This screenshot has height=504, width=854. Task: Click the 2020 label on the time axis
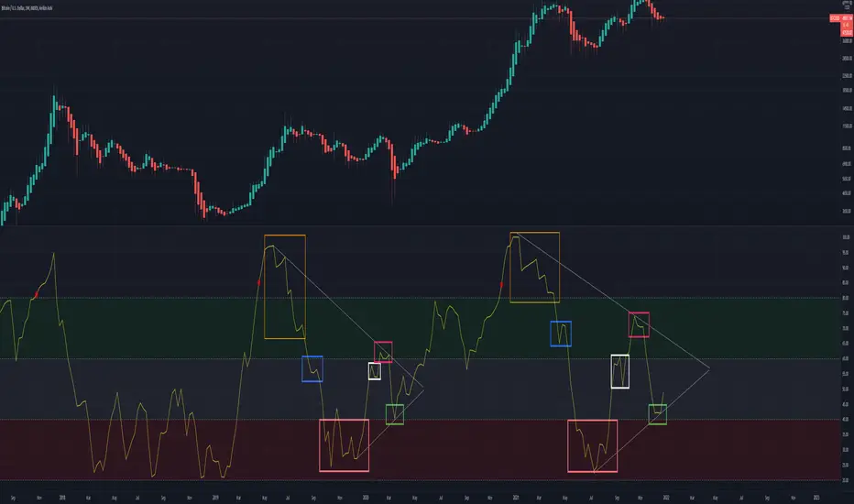[366, 498]
